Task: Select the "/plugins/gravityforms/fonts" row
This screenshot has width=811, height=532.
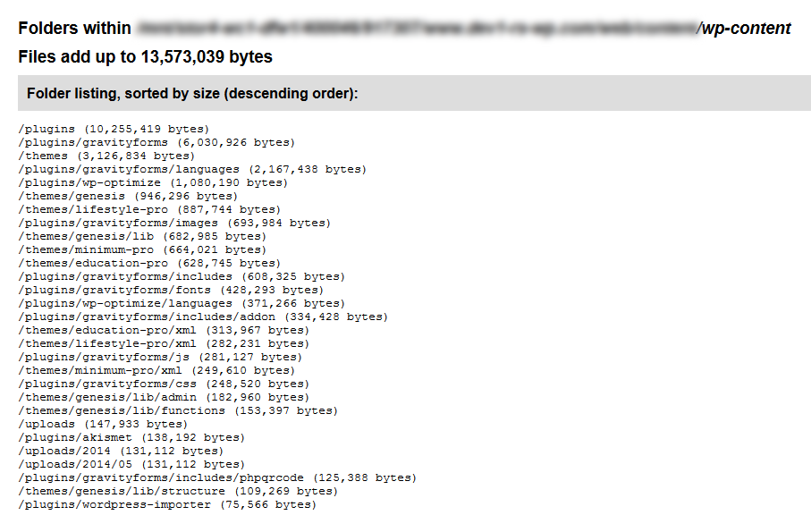Action: coord(171,290)
